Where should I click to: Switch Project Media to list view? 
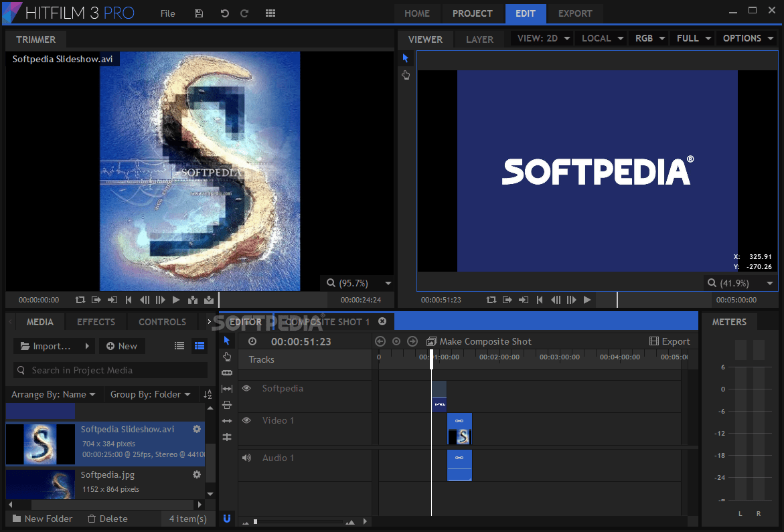pyautogui.click(x=179, y=345)
